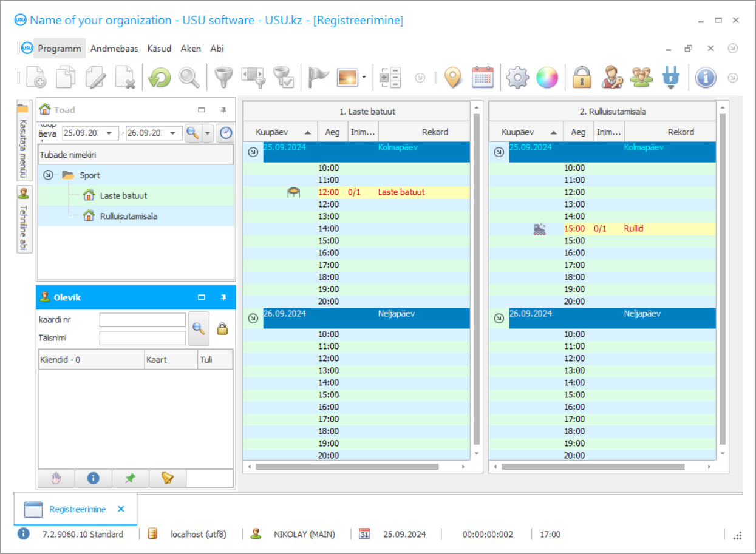Open the color wheel theme picker
Viewport: 756px width, 554px height.
click(x=547, y=78)
